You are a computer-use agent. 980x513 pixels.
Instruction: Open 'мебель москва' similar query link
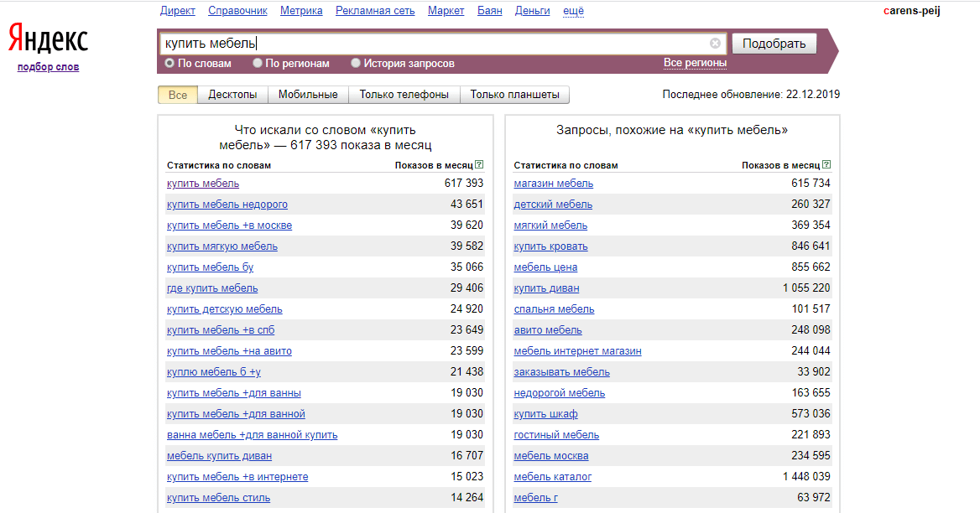(551, 456)
